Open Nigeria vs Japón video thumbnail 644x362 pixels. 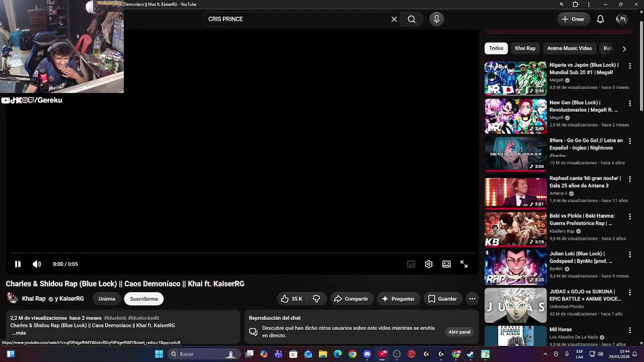tap(515, 78)
